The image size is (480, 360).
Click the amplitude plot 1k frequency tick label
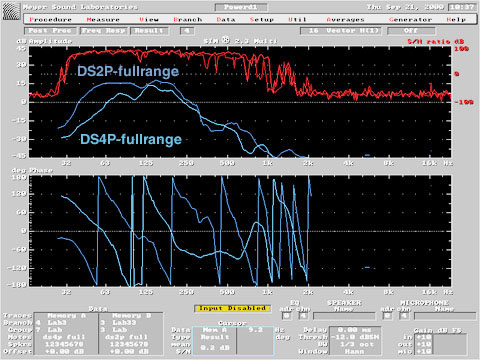pyautogui.click(x=267, y=163)
